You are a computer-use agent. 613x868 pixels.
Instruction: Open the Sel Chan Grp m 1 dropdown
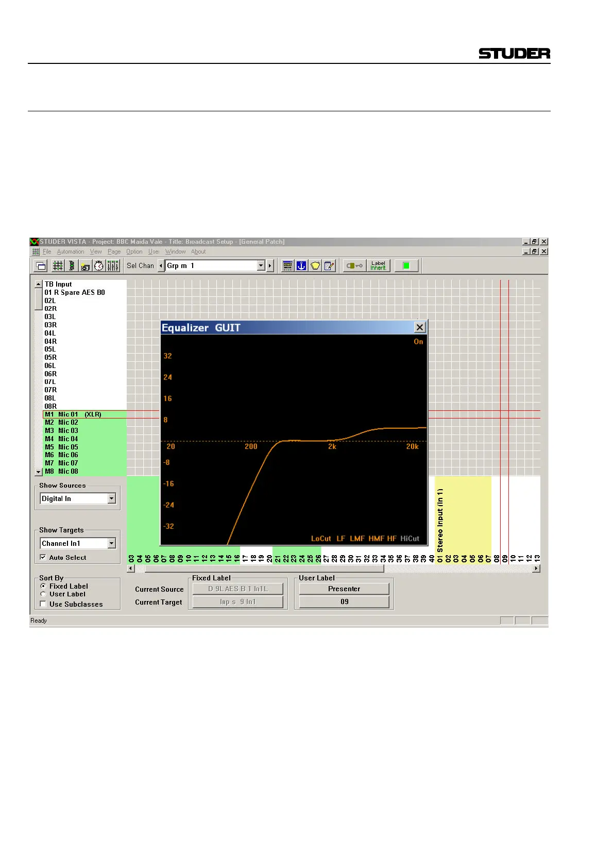click(261, 266)
